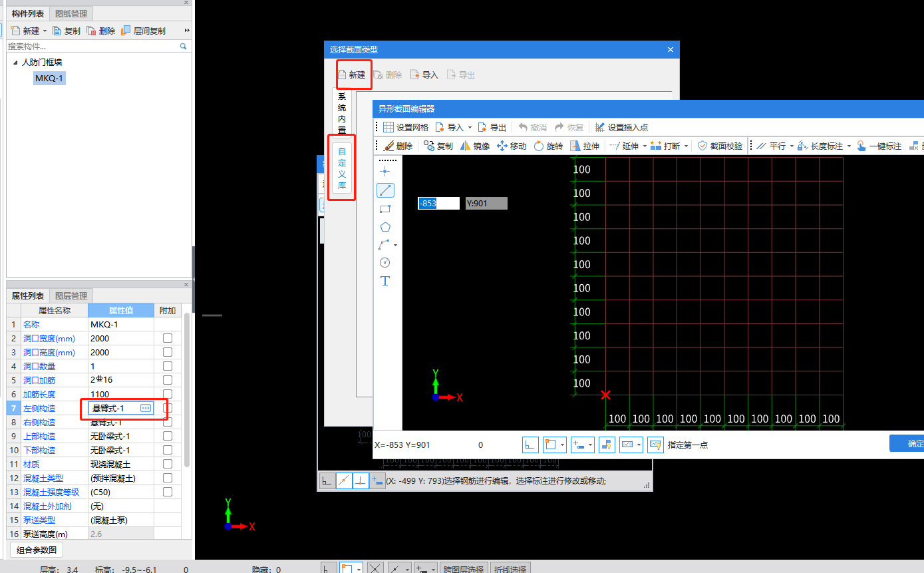
Task: Select the 删除 delete tool in editor
Action: 398,146
